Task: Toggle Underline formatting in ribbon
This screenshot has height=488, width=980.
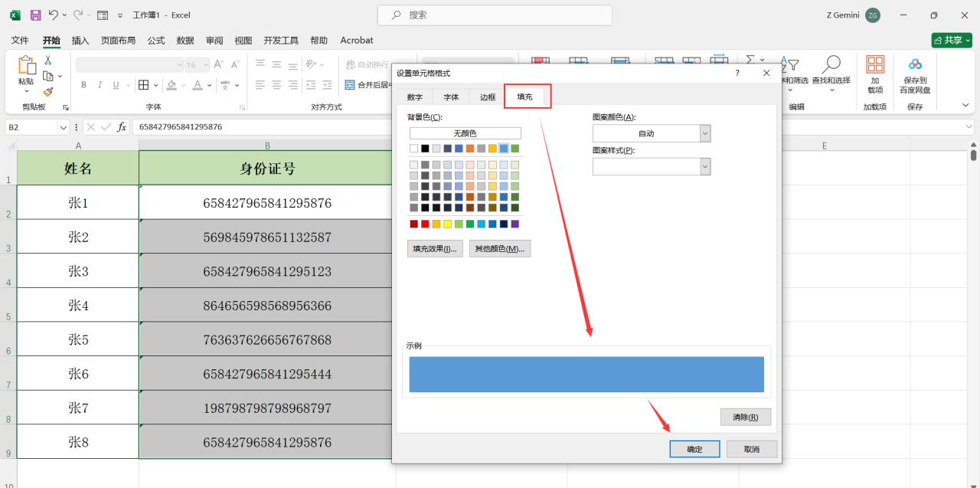Action: 117,85
